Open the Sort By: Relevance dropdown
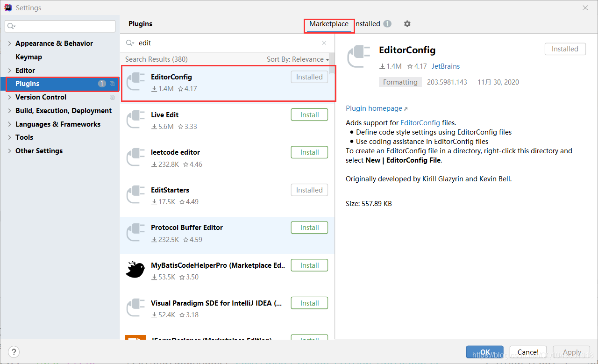 click(x=298, y=59)
